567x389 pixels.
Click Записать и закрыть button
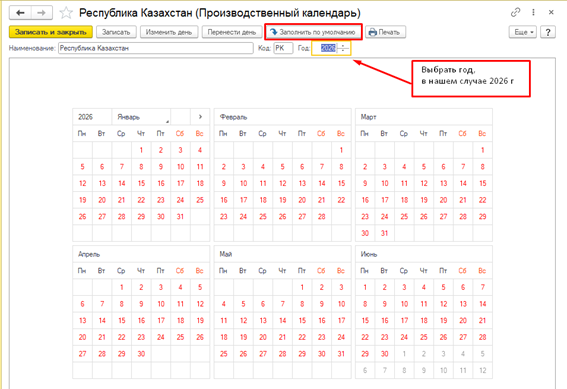tap(51, 32)
